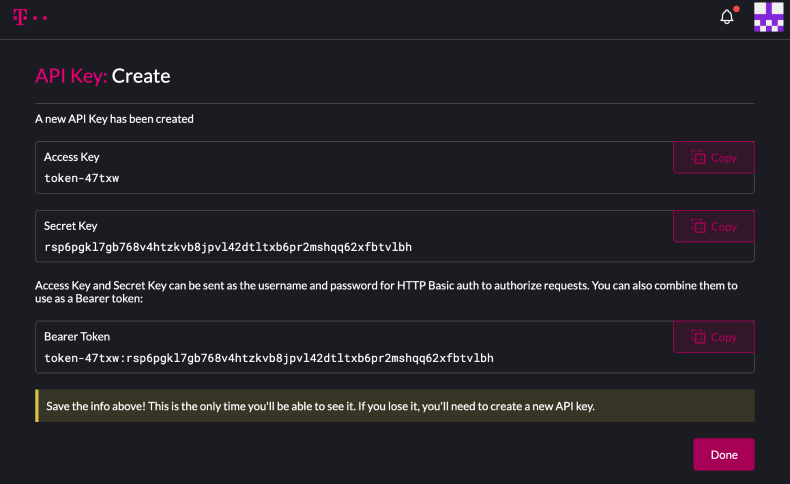Select the access key value token-47txw
790x484 pixels.
(x=82, y=178)
